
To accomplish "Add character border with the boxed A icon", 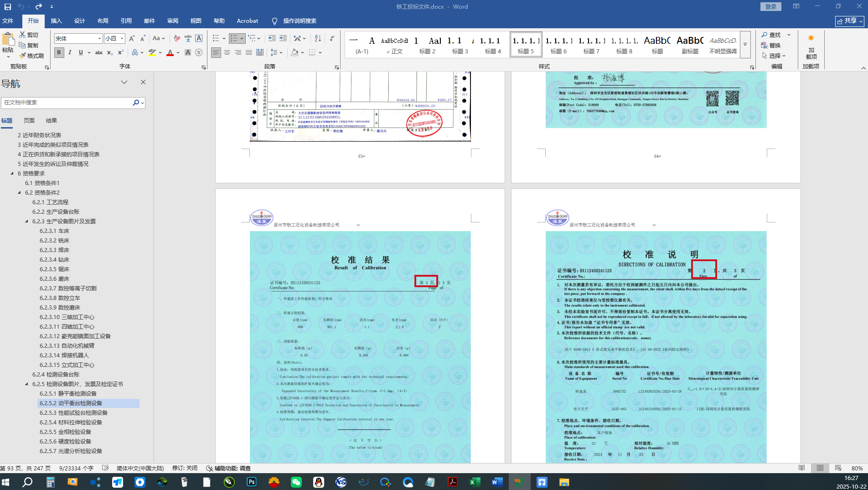I will click(199, 38).
